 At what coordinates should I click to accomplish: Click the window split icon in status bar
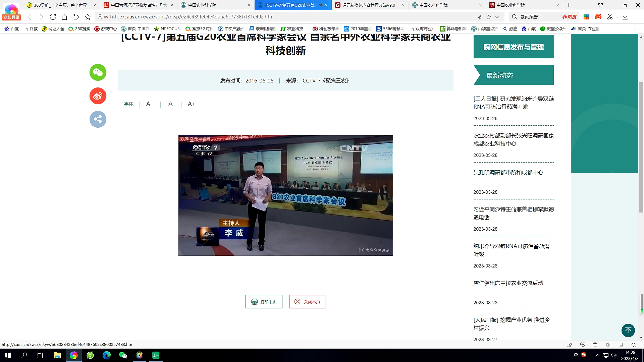pyautogui.click(x=621, y=345)
